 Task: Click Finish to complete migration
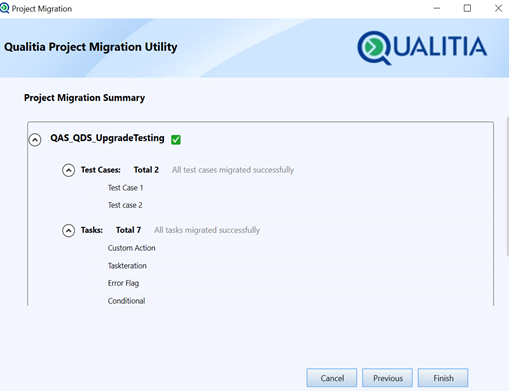443,378
